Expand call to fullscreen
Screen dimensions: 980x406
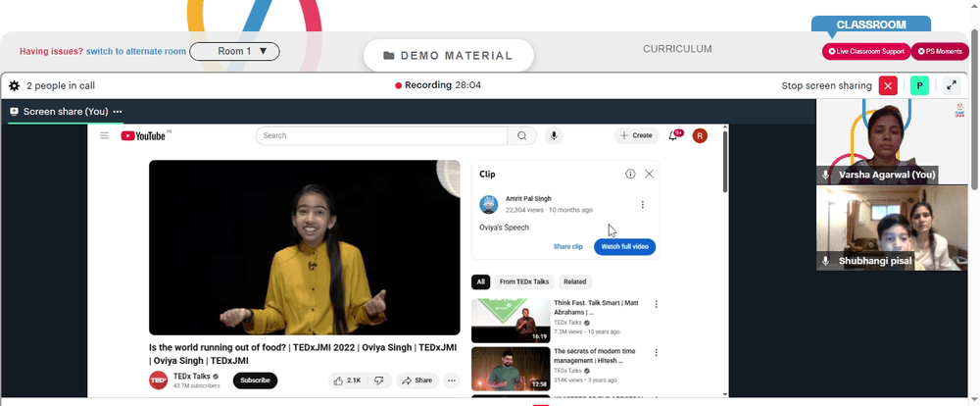coord(952,85)
